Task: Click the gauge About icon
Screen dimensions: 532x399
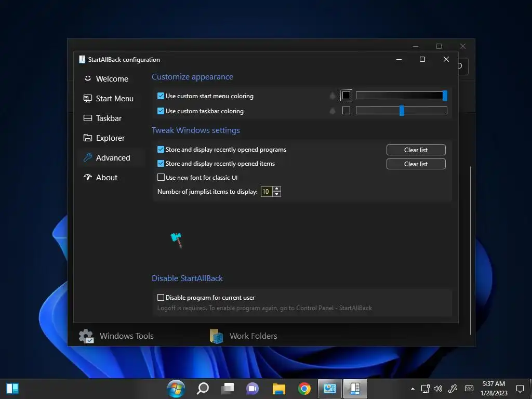Action: coord(87,177)
